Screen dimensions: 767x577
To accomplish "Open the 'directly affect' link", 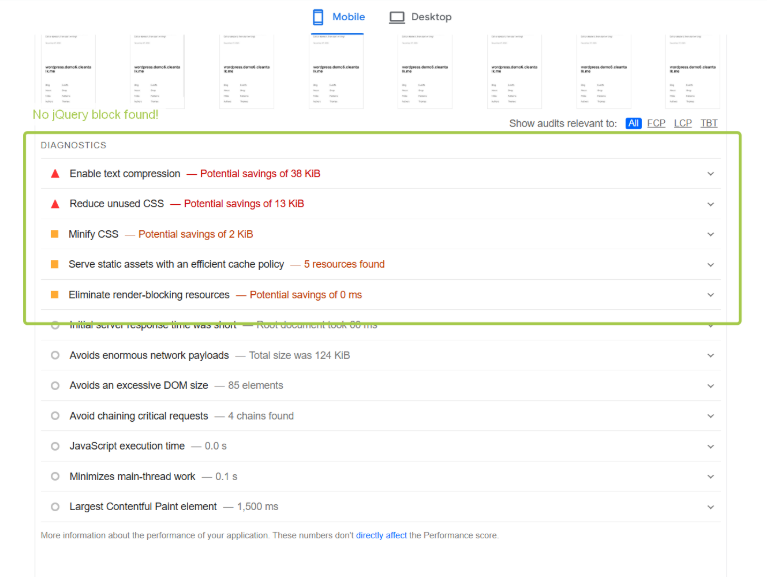I will pyautogui.click(x=381, y=536).
